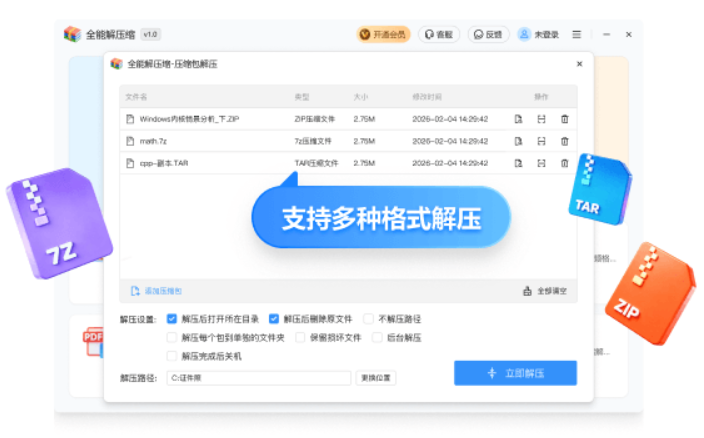Click the file icon beside math.7z
704x438 pixels.
(x=130, y=141)
